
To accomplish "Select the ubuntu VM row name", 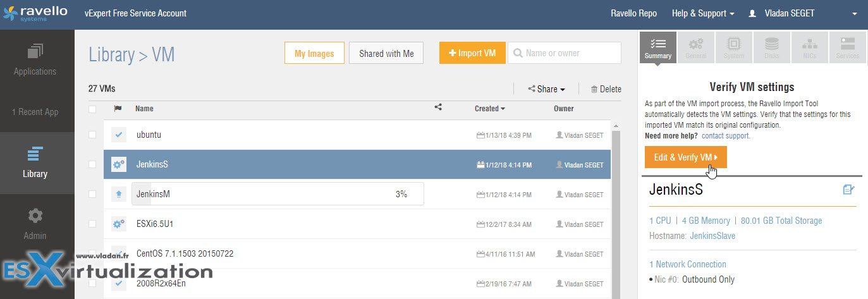I will click(149, 135).
